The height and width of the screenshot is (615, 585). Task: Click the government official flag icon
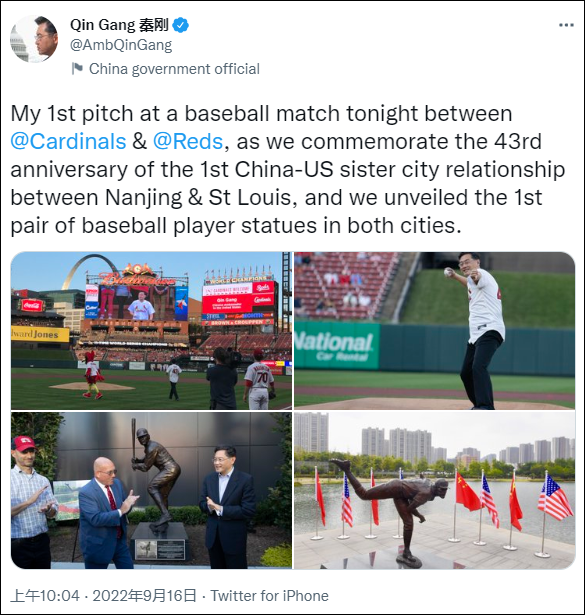[77, 69]
